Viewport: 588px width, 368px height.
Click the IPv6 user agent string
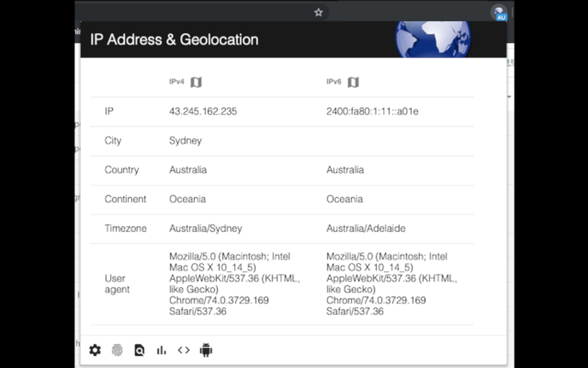[391, 284]
